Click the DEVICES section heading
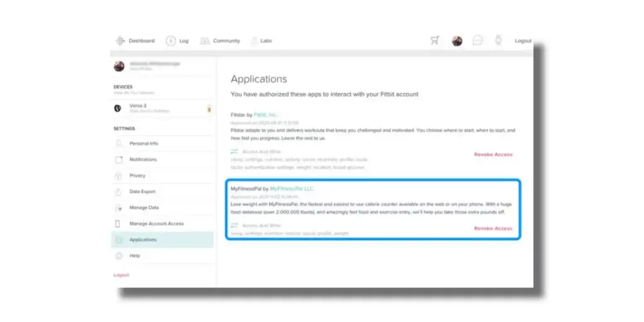 123,87
